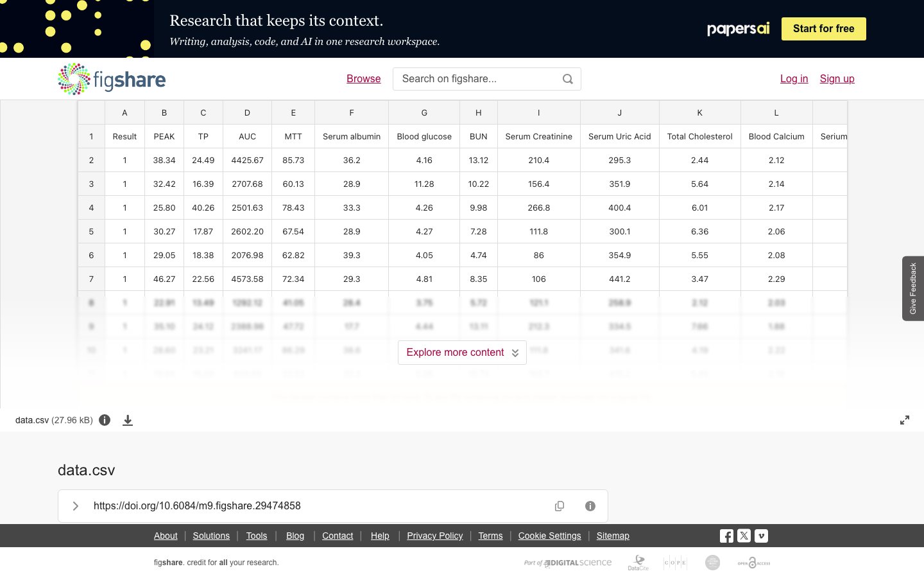Expand the DOI citation chevron
Image resolution: width=924 pixels, height=578 pixels.
[x=75, y=506]
